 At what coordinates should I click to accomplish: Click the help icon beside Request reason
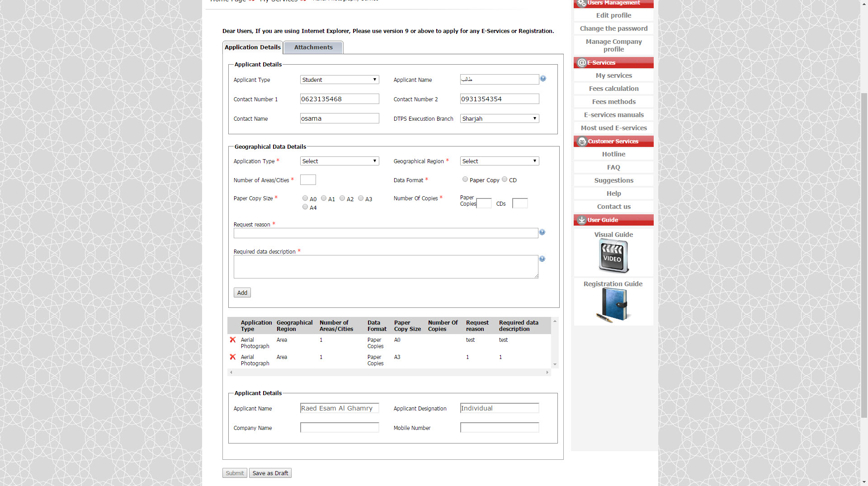tap(542, 232)
